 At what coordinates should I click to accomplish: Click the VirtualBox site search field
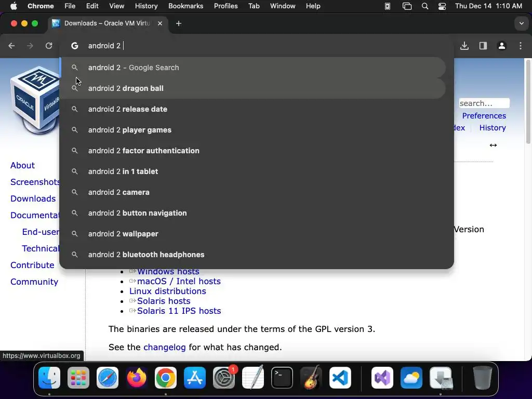[x=484, y=103]
